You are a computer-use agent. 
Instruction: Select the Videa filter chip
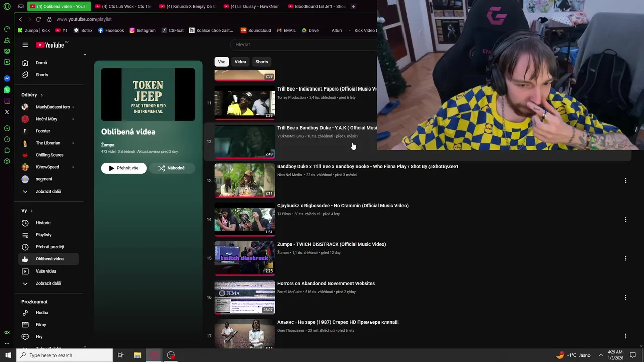coord(240,62)
